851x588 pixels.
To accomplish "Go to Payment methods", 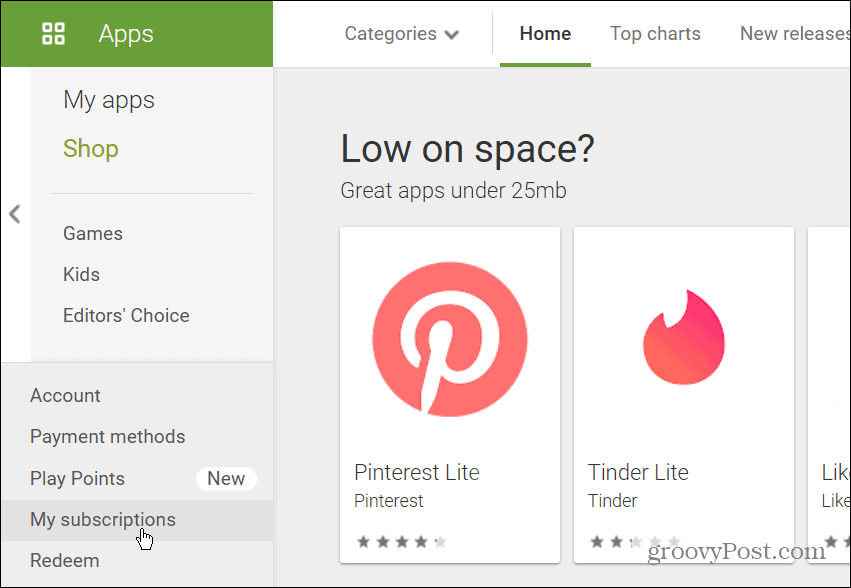I will click(107, 436).
